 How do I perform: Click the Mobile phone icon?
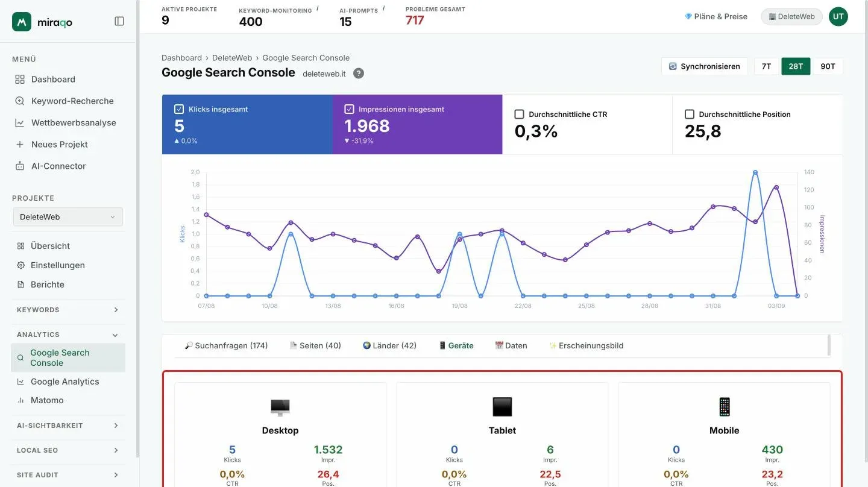point(724,407)
